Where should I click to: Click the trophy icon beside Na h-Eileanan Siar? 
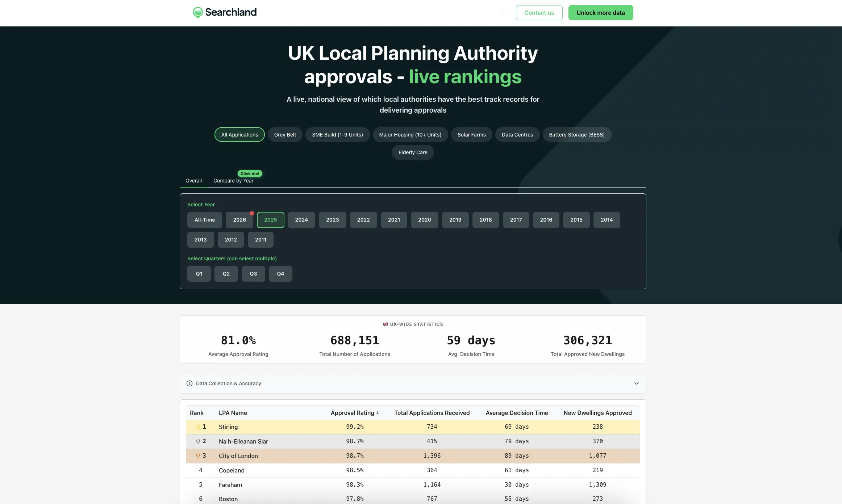(197, 441)
